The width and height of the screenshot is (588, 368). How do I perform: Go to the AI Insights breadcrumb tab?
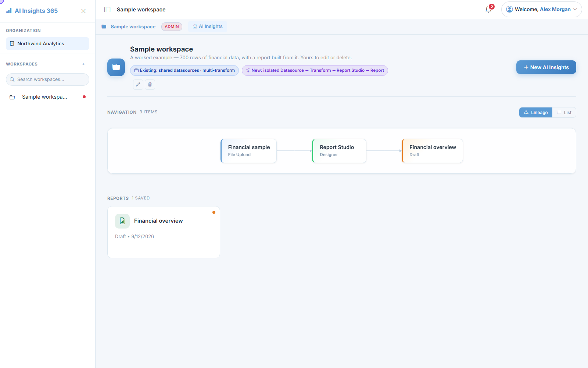pyautogui.click(x=208, y=26)
